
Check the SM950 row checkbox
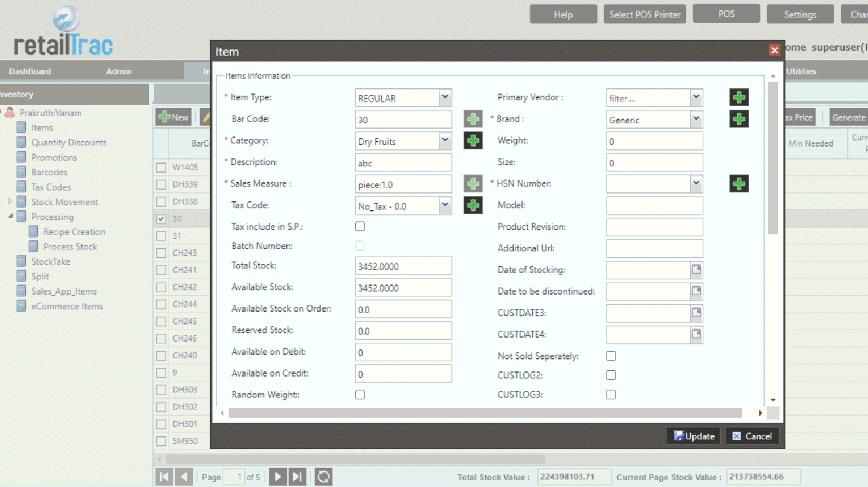161,441
